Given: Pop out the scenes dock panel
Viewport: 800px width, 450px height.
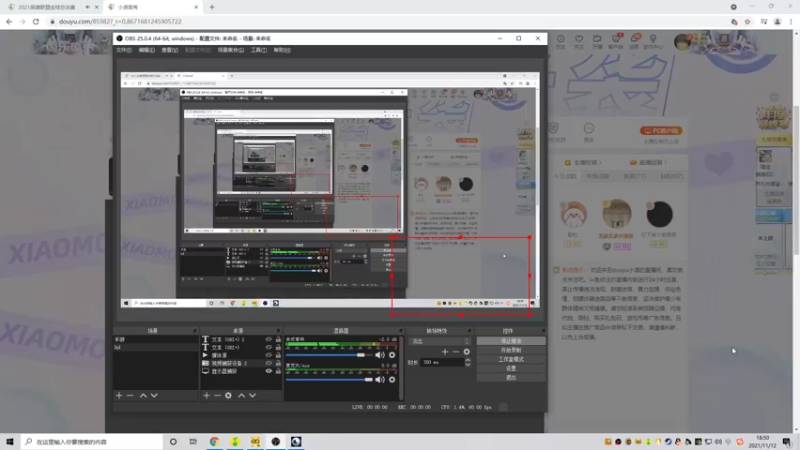Looking at the screenshot, I should coord(194,331).
